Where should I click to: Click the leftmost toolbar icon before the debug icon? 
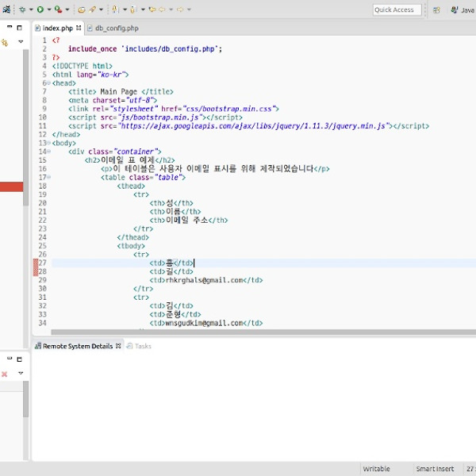click(6, 10)
